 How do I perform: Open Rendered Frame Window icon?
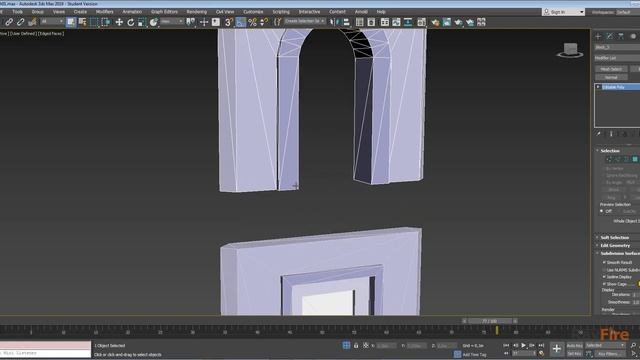[x=447, y=22]
